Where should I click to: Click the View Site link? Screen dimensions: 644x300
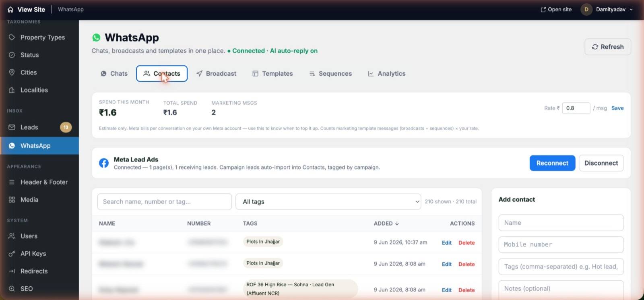pyautogui.click(x=26, y=9)
